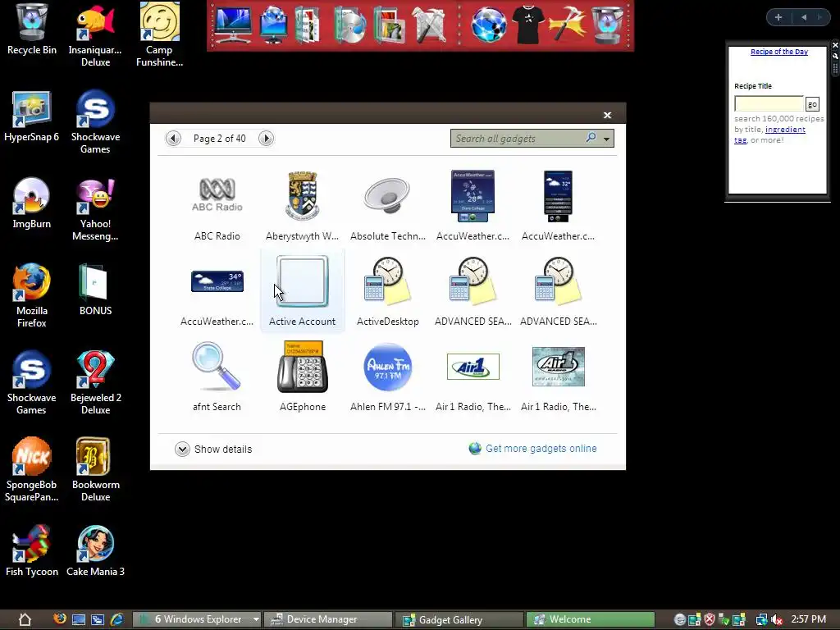Click the gadget search magnifier icon
Image resolution: width=840 pixels, height=630 pixels.
(591, 138)
